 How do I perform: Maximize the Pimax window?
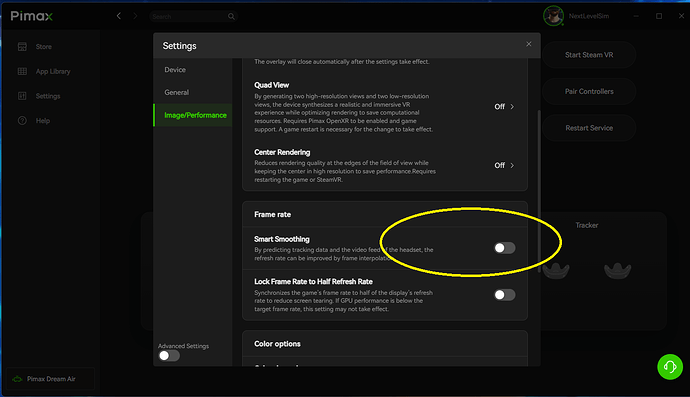pos(659,16)
